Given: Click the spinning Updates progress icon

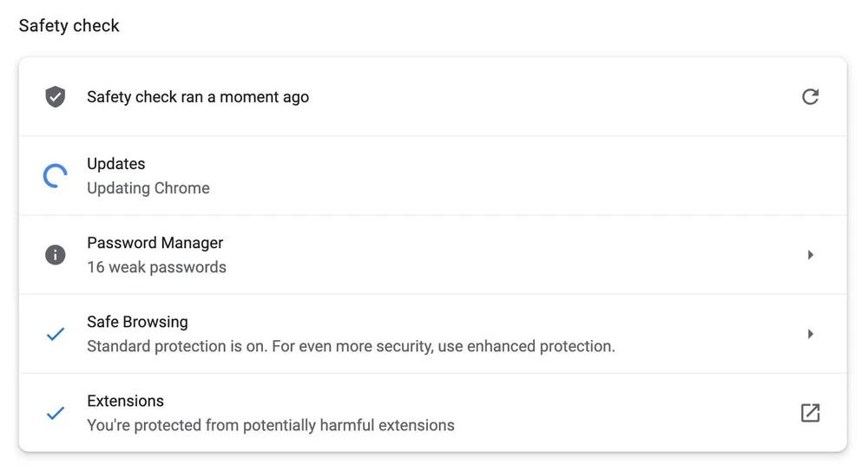Looking at the screenshot, I should coord(56,176).
